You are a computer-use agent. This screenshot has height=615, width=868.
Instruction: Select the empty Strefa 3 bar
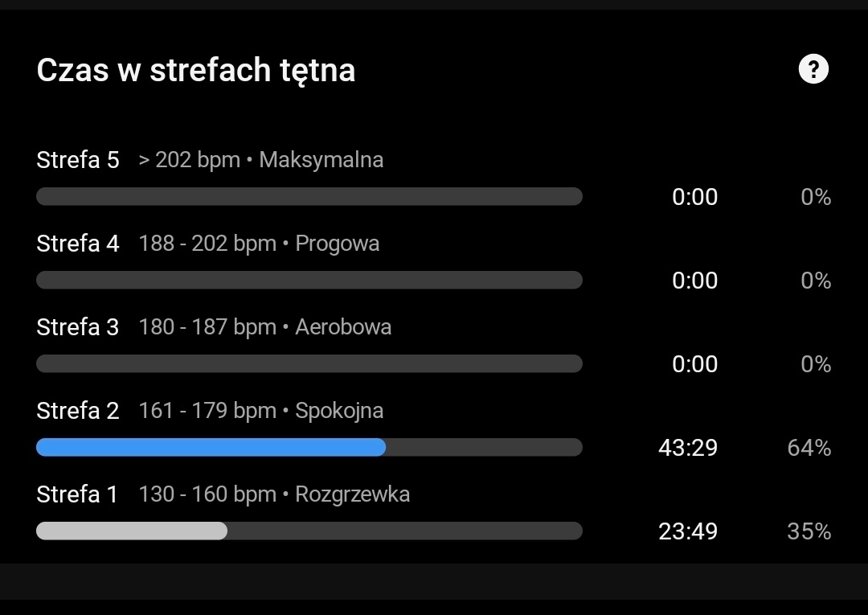[x=309, y=363]
